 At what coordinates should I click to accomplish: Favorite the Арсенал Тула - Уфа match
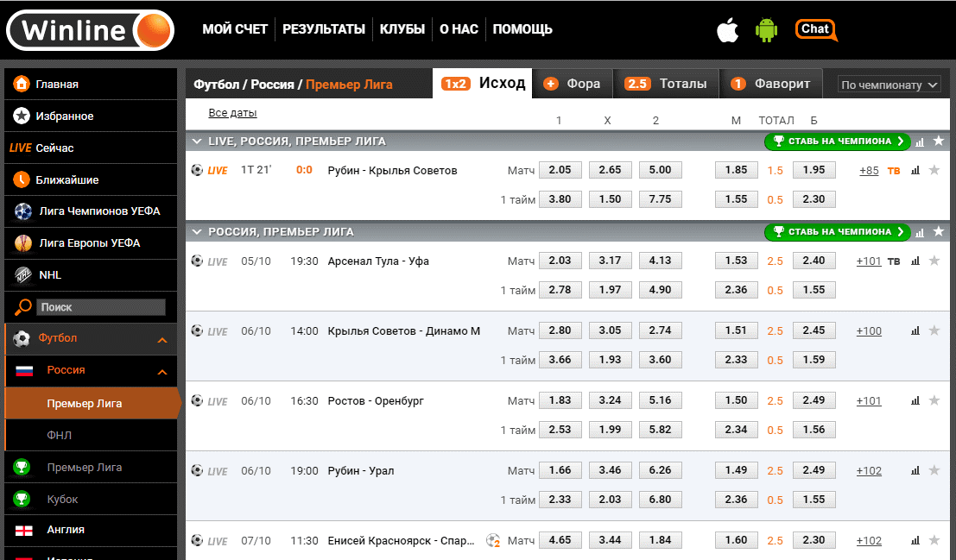tap(934, 261)
